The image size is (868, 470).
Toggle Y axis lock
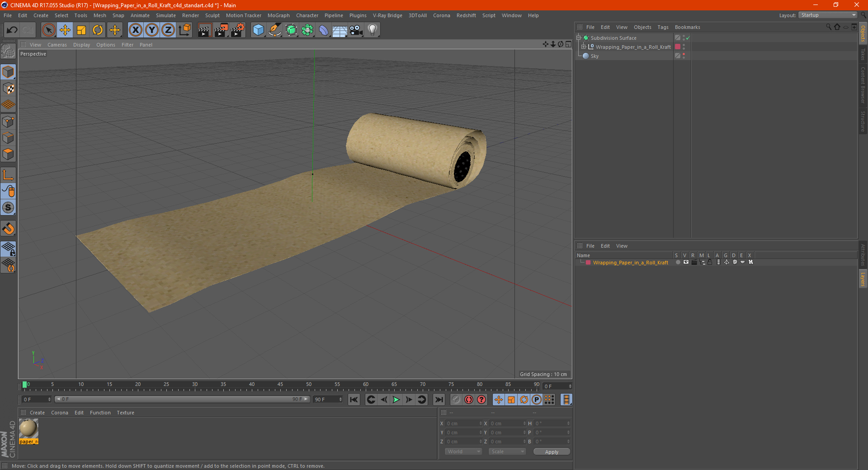(152, 30)
